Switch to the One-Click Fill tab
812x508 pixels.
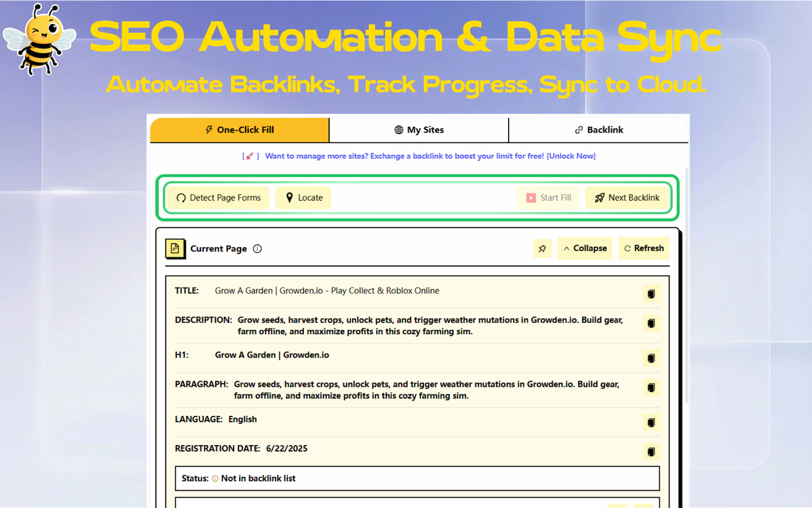pyautogui.click(x=240, y=130)
